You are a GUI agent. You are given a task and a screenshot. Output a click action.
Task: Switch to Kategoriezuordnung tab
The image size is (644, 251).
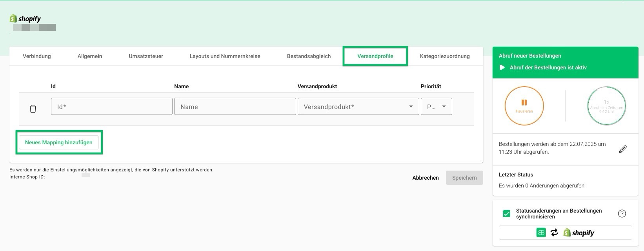tap(445, 56)
